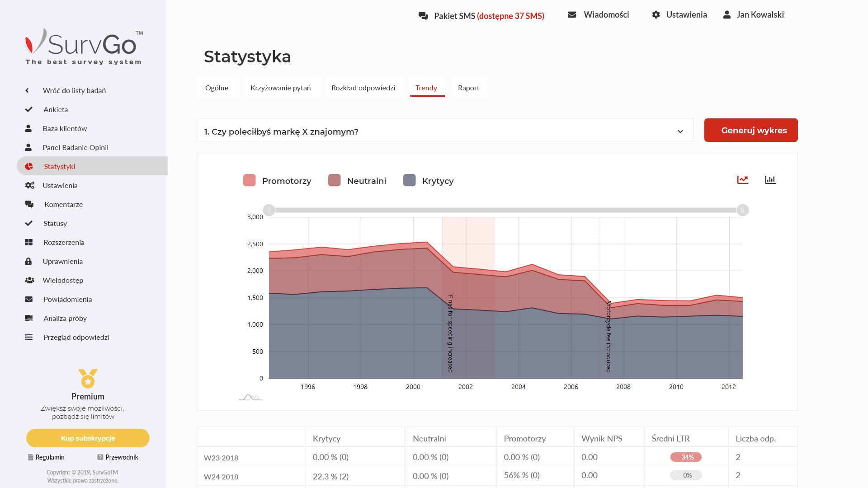
Task: Open Wielodostęp with the people icon
Action: click(63, 280)
